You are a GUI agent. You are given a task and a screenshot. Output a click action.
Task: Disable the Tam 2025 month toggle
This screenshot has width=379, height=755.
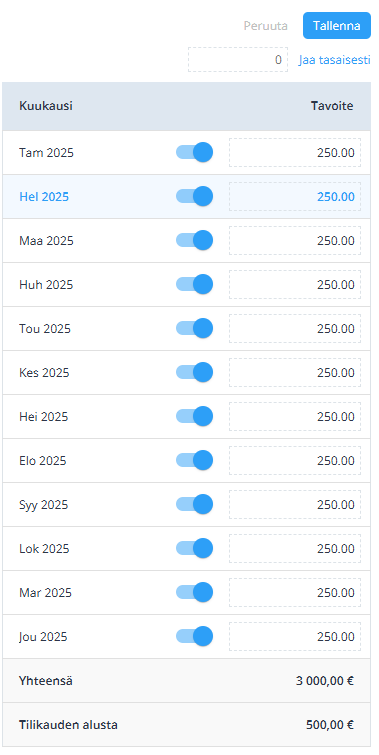(194, 152)
